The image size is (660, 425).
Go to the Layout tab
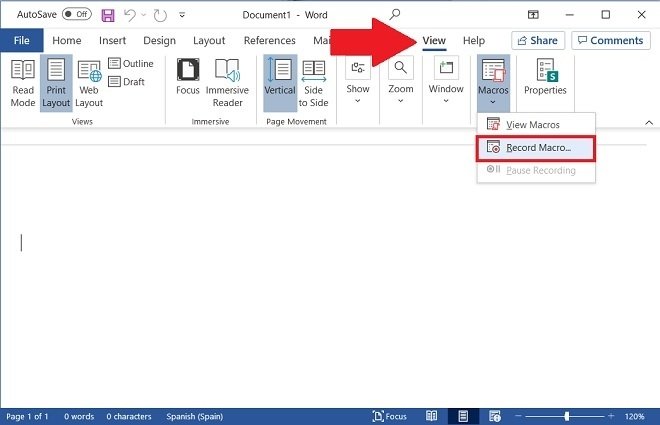point(209,40)
